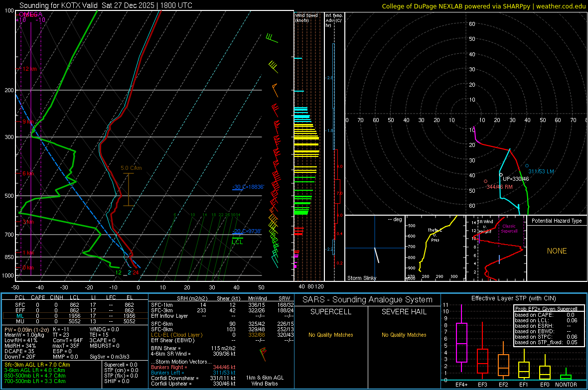The image size is (588, 390).
Task: Click the blue 'Bunkers Left =' row
Action: coord(193,373)
